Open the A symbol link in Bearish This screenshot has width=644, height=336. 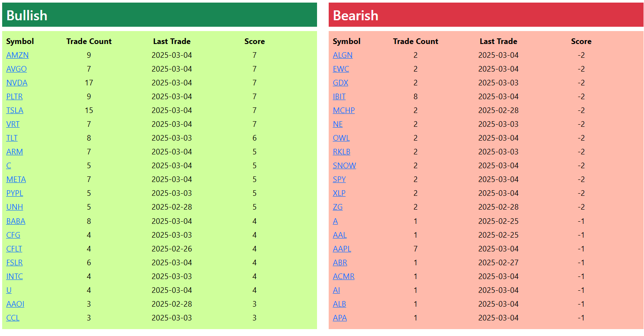coord(335,221)
